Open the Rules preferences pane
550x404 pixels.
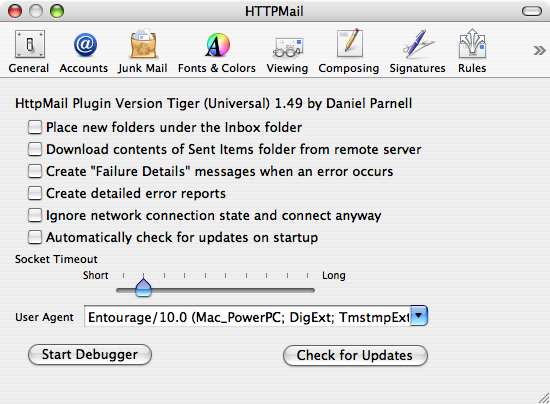472,52
